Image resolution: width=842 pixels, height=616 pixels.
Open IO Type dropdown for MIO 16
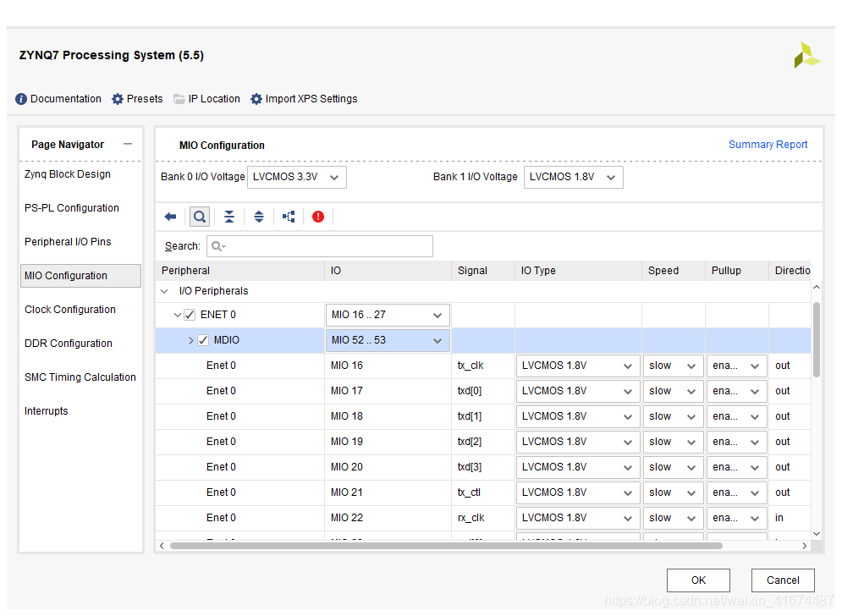[578, 366]
